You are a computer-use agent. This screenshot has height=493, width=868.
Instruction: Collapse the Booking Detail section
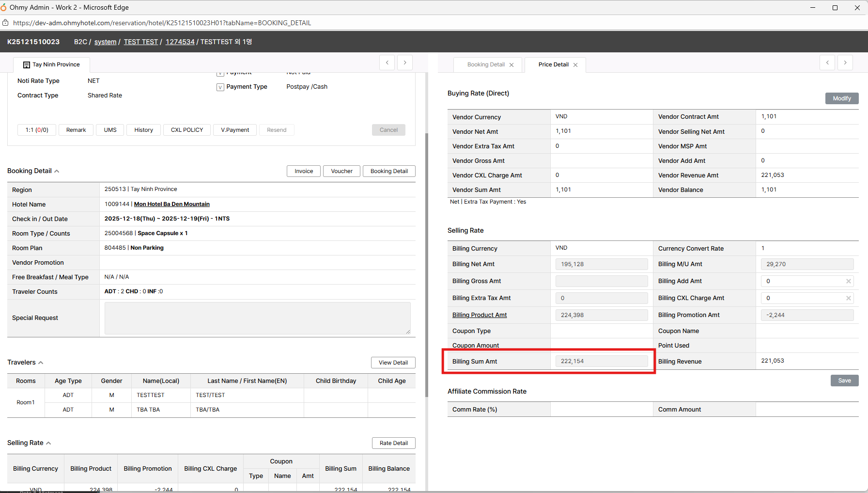point(57,171)
